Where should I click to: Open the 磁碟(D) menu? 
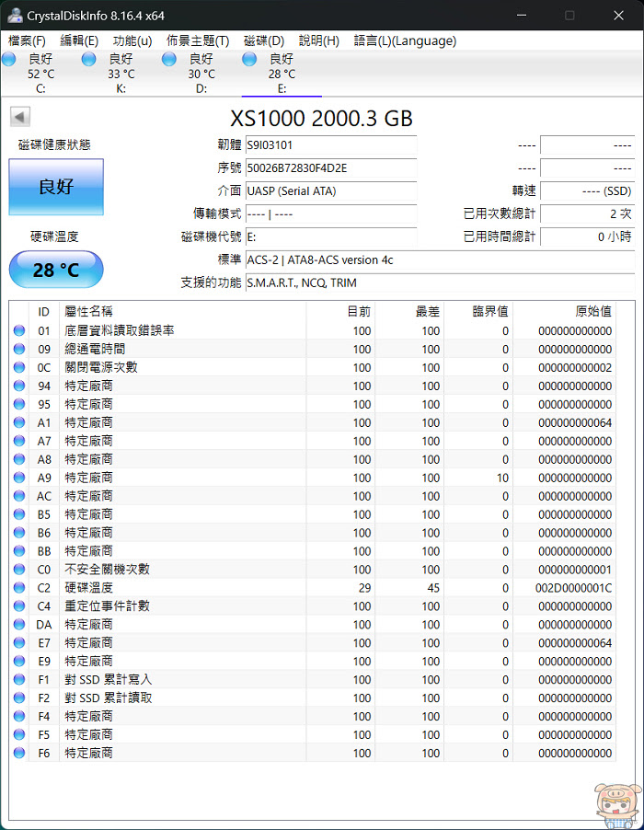click(264, 40)
